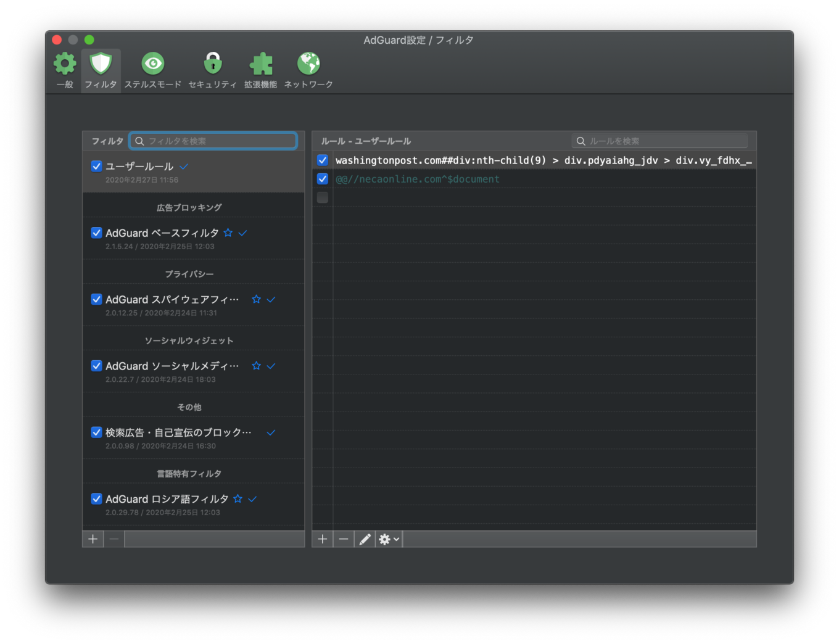The width and height of the screenshot is (839, 644).
Task: Click the version text 2.1.5.24
Action: pos(119,247)
